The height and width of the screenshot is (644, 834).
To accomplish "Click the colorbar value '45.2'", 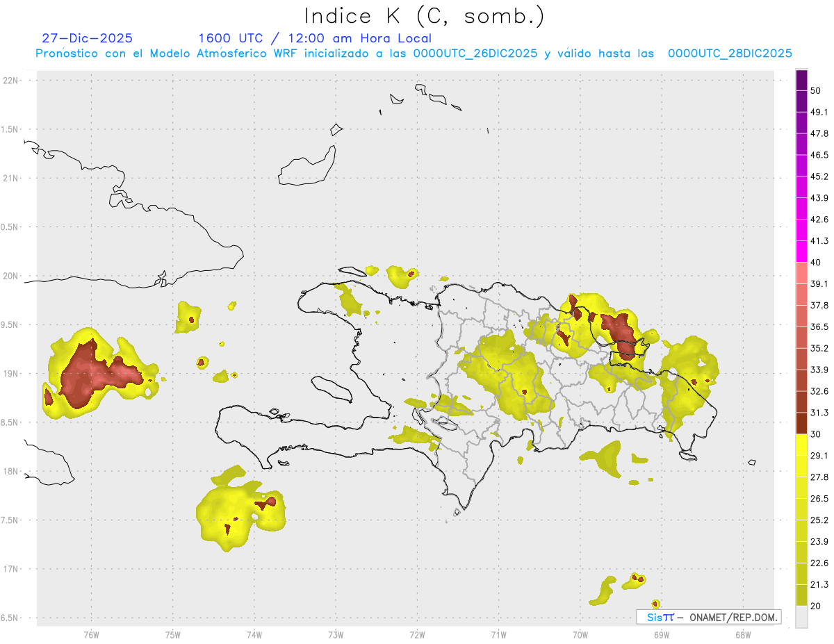I will pos(819,176).
